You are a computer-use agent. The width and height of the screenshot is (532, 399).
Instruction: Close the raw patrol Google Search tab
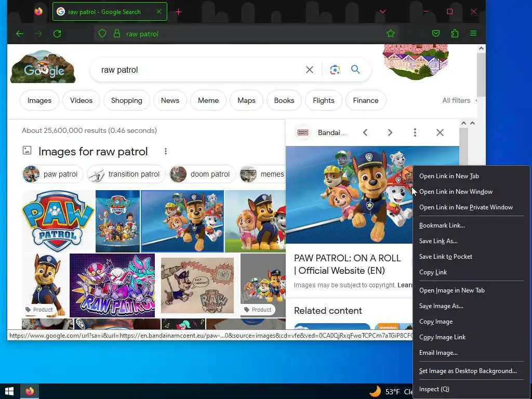159,11
